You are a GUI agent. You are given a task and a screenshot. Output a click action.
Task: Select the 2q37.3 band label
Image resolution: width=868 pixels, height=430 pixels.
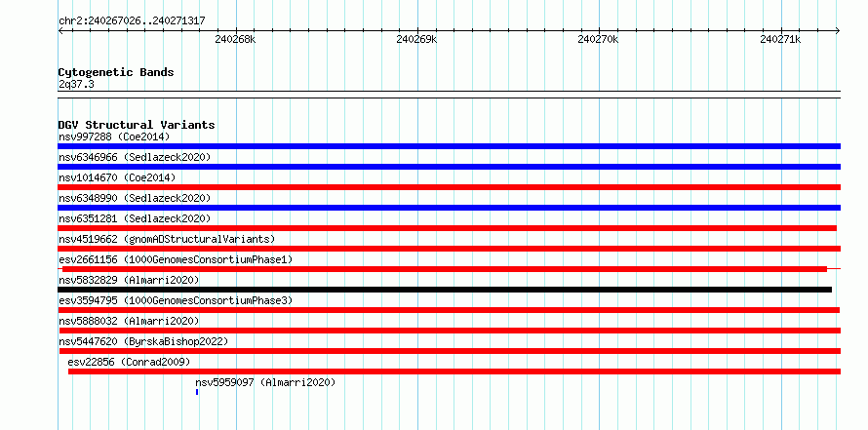[76, 85]
